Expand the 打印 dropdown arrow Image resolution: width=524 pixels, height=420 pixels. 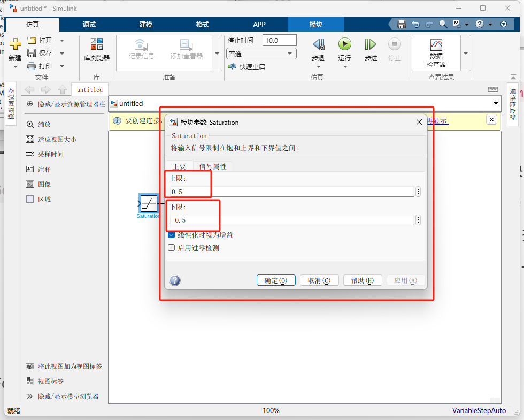click(62, 66)
